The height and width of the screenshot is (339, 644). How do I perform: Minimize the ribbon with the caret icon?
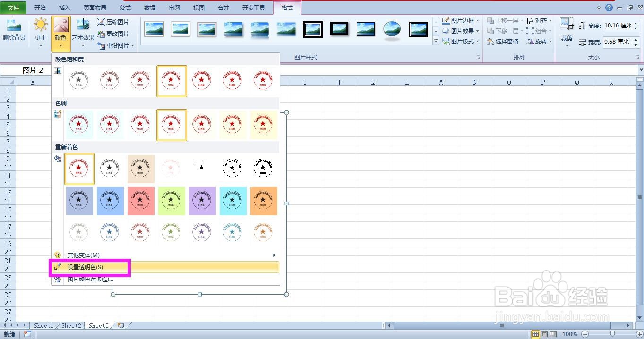(599, 8)
